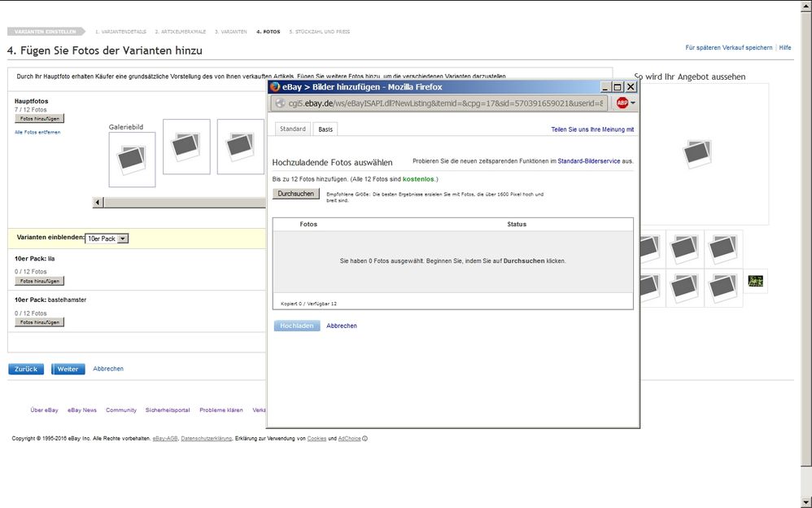Proceed with the Weiter button
This screenshot has height=508, width=812.
click(68, 369)
